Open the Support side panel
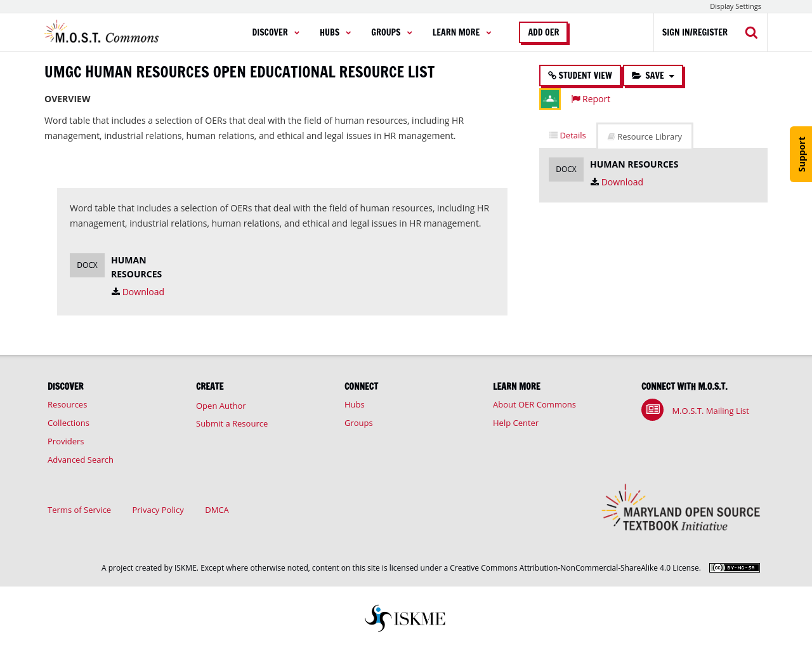Screen dimensions: 812x650 click(x=801, y=154)
